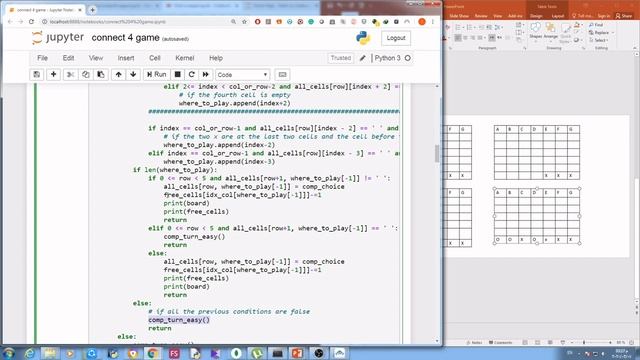The height and width of the screenshot is (360, 640).
Task: Open Chrome profile avatar
Action: [x=422, y=22]
